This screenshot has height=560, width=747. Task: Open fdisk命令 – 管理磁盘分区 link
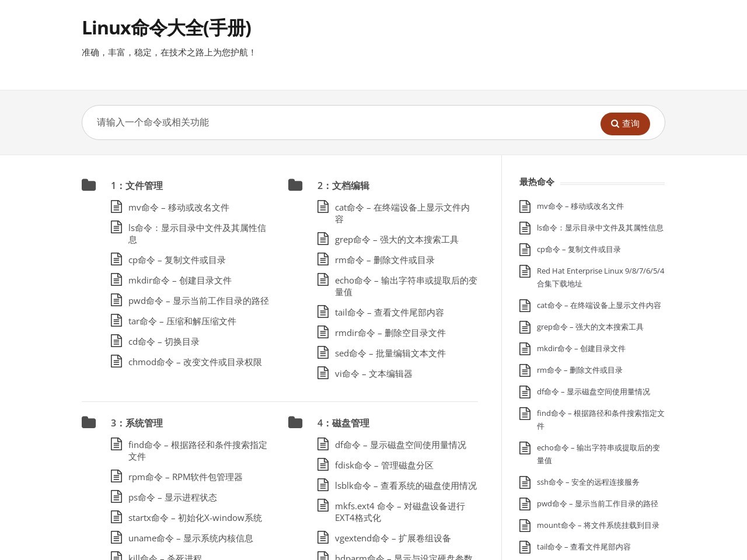(x=384, y=466)
